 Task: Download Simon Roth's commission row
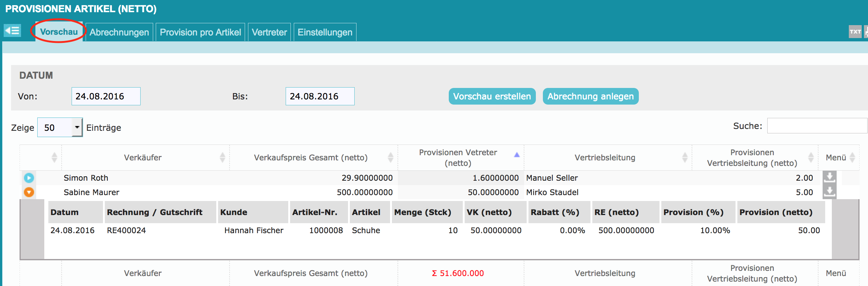pos(829,178)
